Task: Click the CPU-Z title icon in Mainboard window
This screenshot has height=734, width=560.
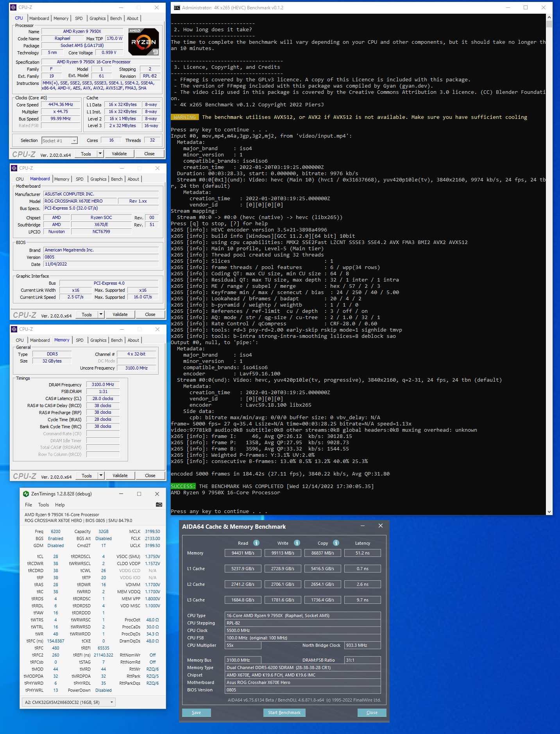Action: 14,168
